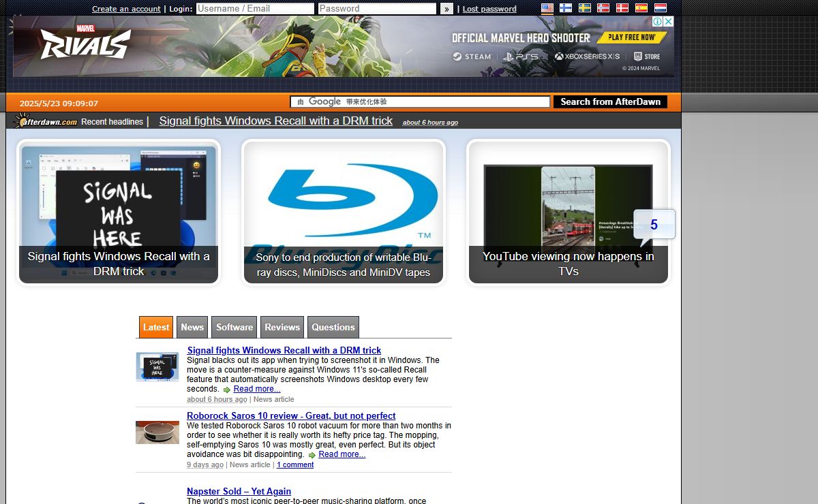Open the ad info icon
This screenshot has height=504, width=818.
pos(658,22)
